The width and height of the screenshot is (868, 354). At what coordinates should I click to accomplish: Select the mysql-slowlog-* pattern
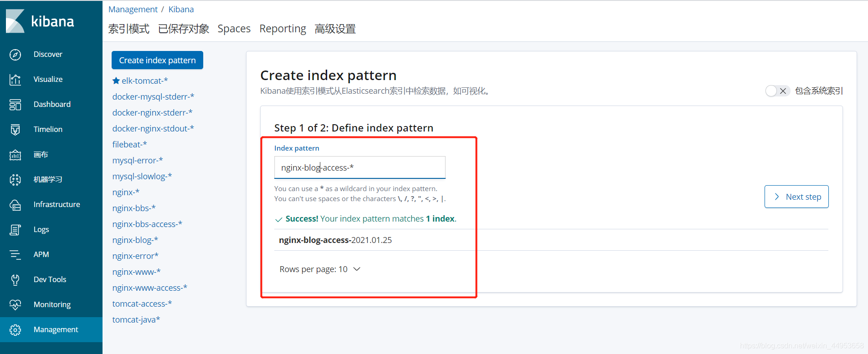pyautogui.click(x=142, y=176)
